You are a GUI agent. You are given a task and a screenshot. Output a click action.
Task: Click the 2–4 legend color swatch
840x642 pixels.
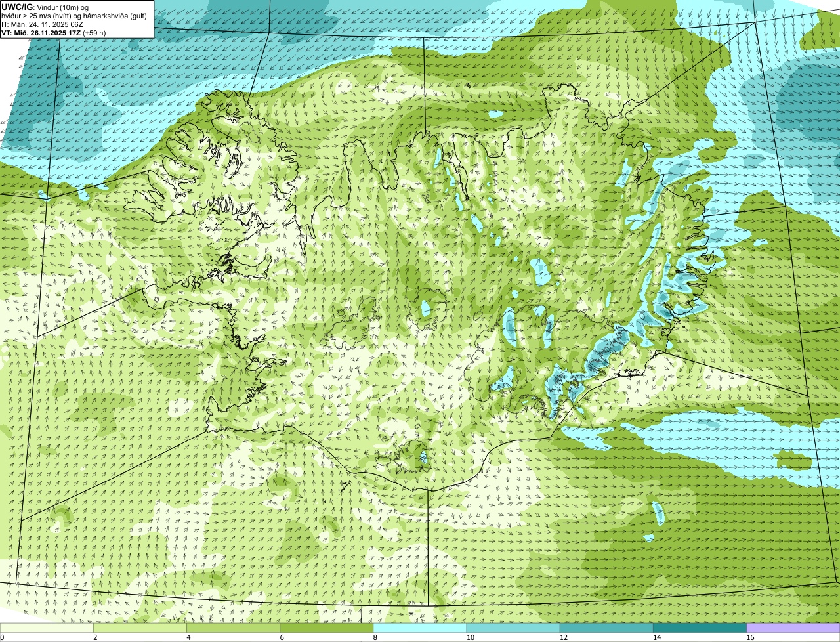(x=140, y=628)
